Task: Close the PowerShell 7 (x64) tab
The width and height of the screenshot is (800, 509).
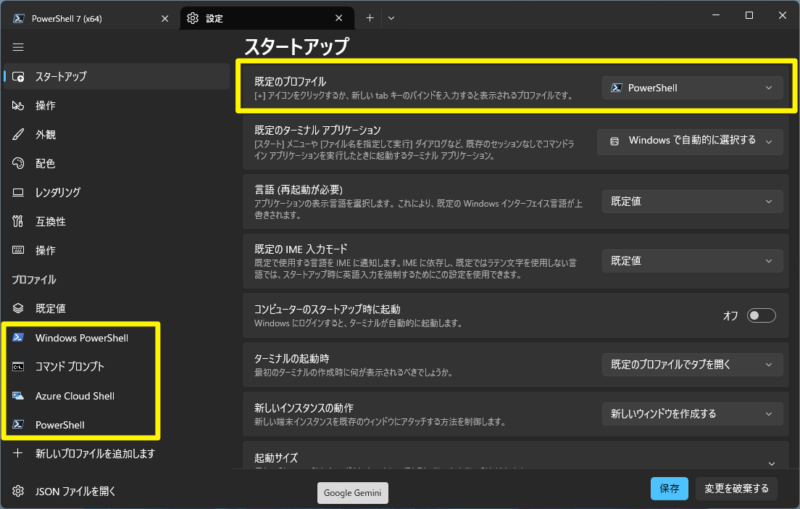Action: tap(165, 18)
